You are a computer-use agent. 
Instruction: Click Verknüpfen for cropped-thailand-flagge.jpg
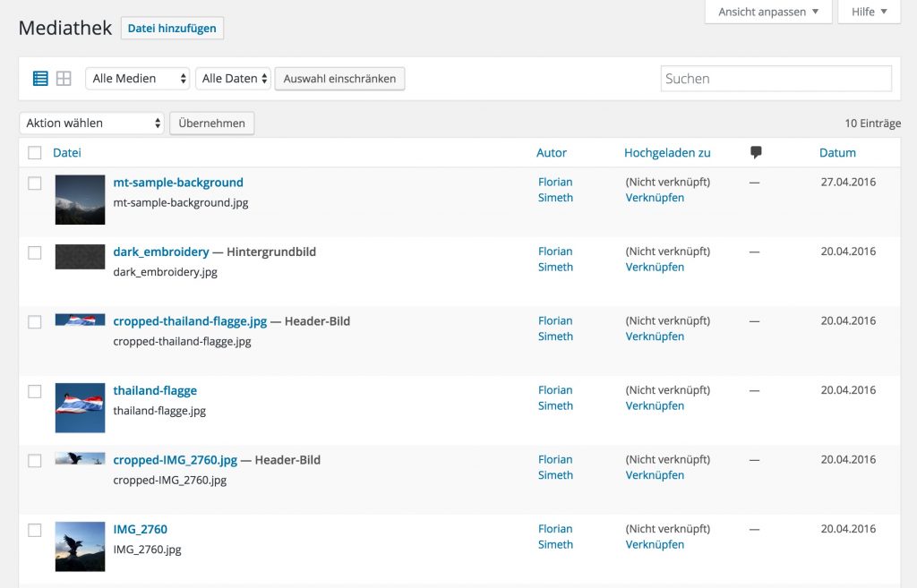click(654, 337)
